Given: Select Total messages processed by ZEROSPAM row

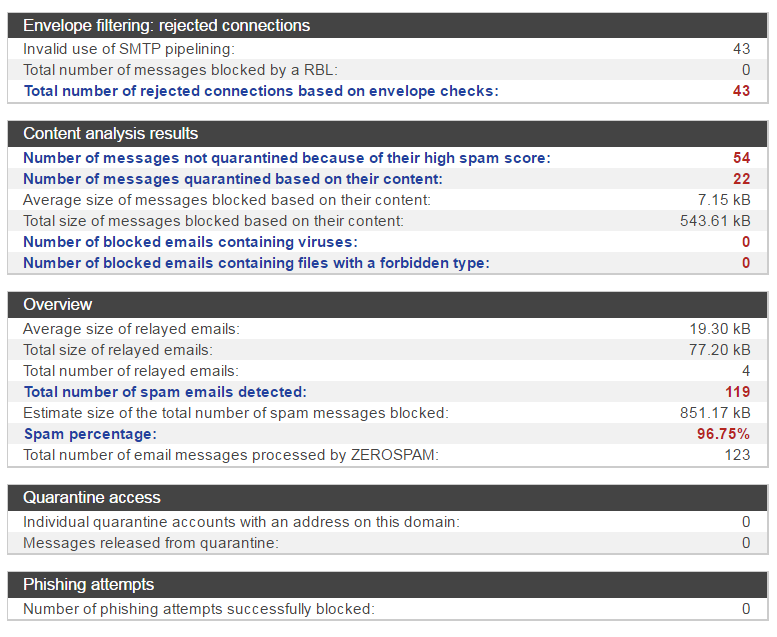Looking at the screenshot, I should 388,455.
